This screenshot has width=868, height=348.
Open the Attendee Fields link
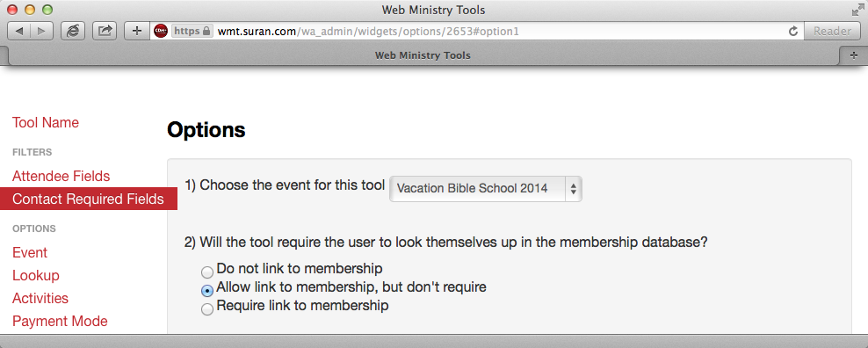point(61,177)
